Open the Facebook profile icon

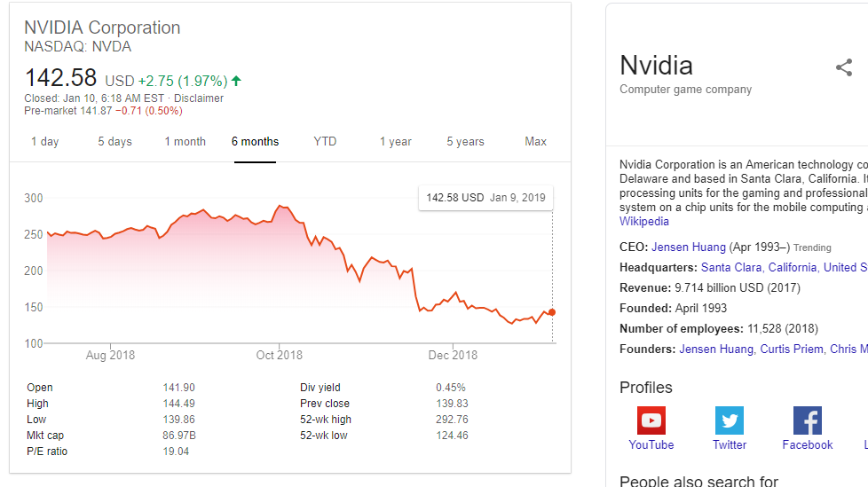(x=807, y=420)
